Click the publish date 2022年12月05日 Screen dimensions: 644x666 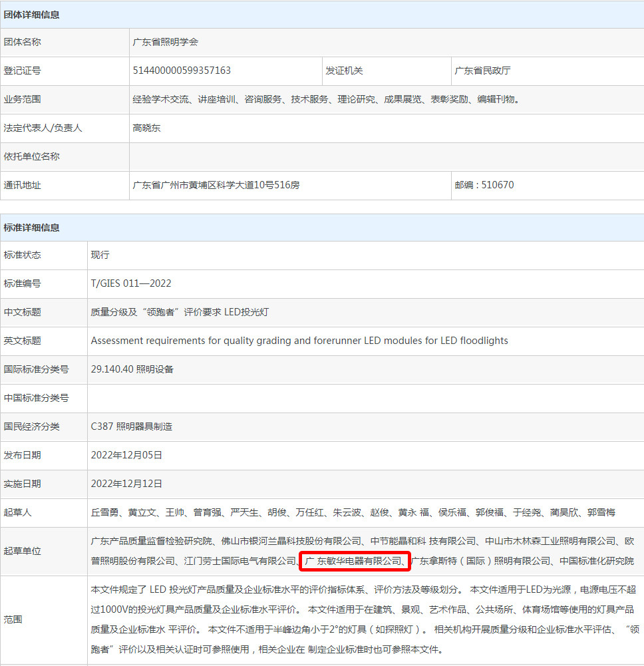(126, 455)
